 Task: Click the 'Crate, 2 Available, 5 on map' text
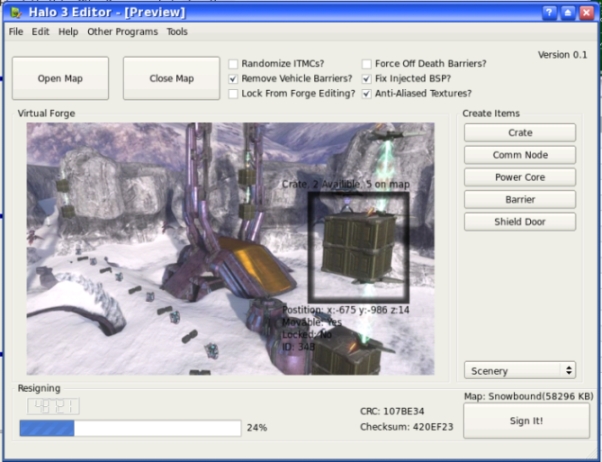click(346, 184)
